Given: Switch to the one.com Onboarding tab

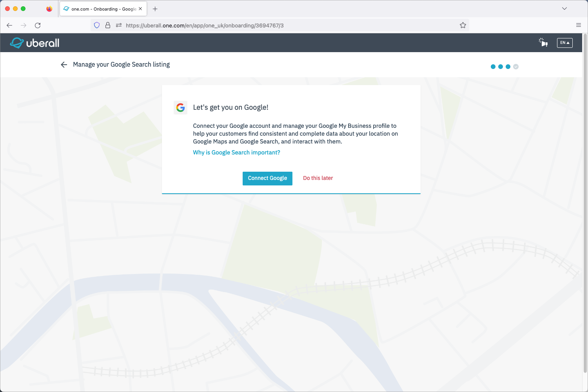Looking at the screenshot, I should 100,8.
